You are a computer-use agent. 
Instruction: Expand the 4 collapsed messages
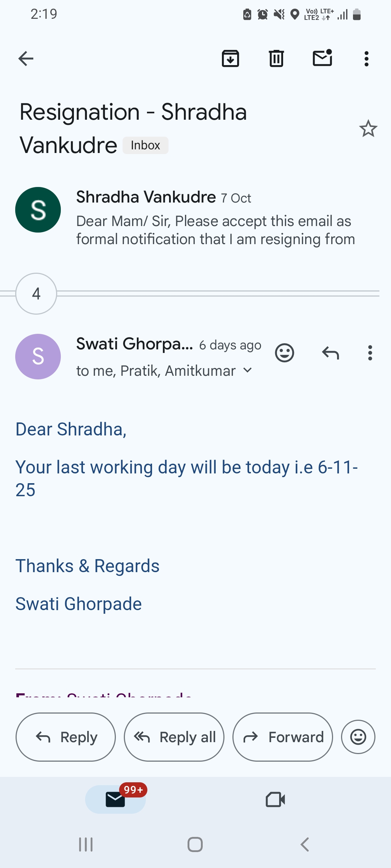[x=36, y=294]
